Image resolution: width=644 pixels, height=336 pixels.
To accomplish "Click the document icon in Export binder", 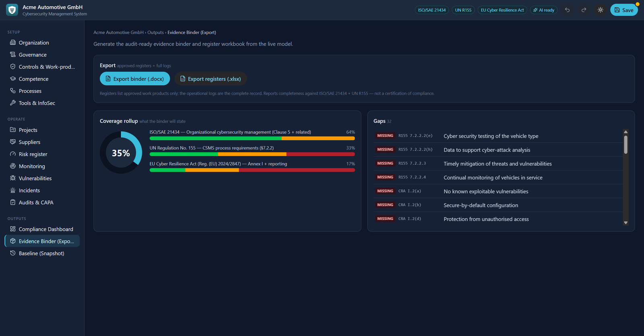I will pyautogui.click(x=108, y=79).
